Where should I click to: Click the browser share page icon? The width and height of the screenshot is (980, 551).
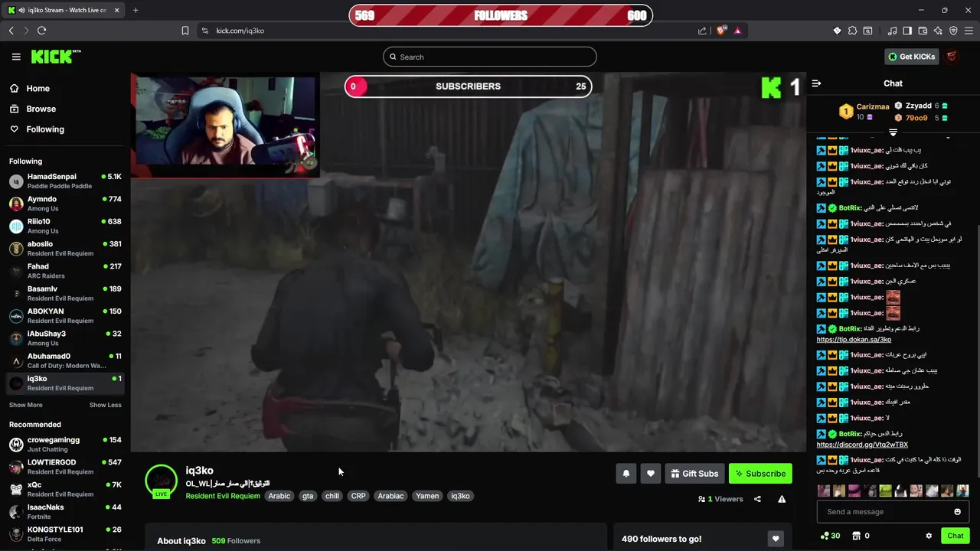(702, 31)
